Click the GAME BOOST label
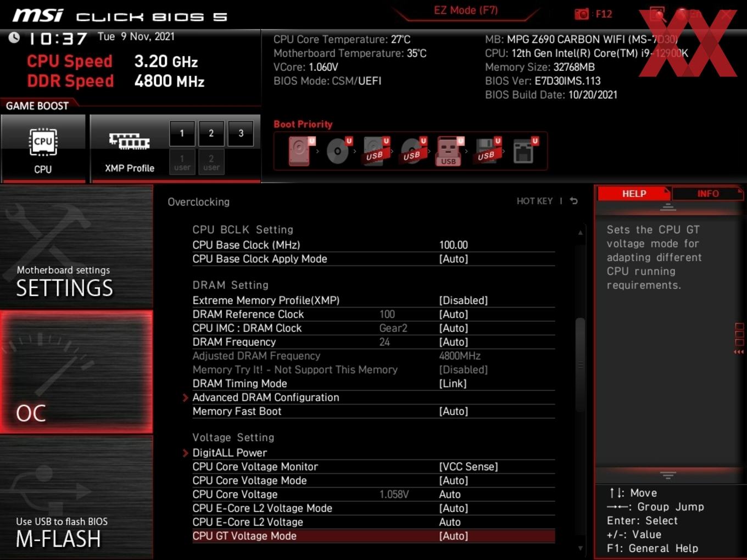This screenshot has width=747, height=560. tap(37, 105)
